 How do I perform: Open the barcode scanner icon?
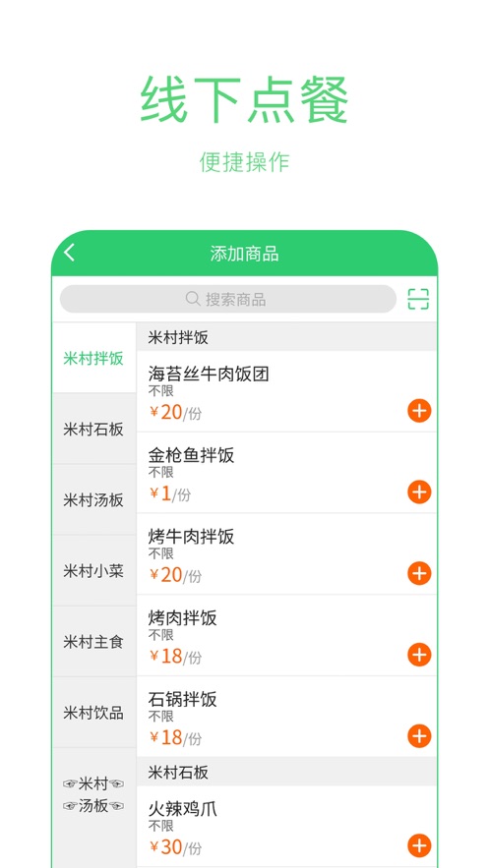click(418, 299)
